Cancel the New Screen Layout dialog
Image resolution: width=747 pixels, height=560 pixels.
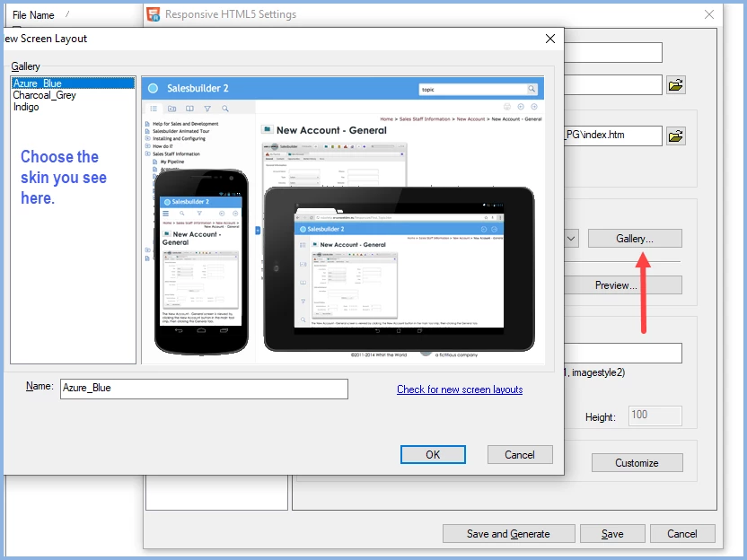pos(520,455)
